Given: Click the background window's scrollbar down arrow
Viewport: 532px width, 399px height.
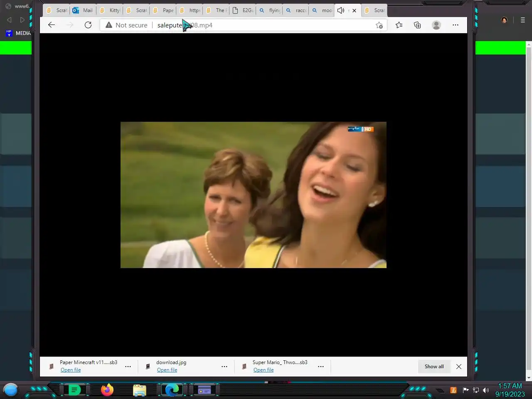Looking at the screenshot, I should click(x=529, y=378).
